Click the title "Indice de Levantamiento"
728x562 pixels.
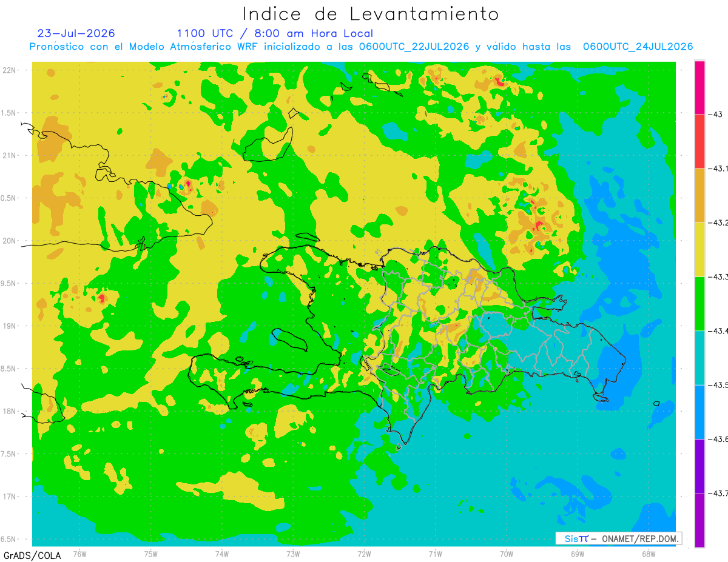coord(370,14)
